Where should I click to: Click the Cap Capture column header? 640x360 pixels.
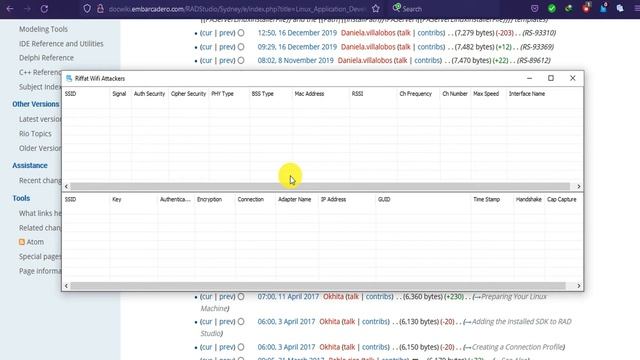pos(562,200)
